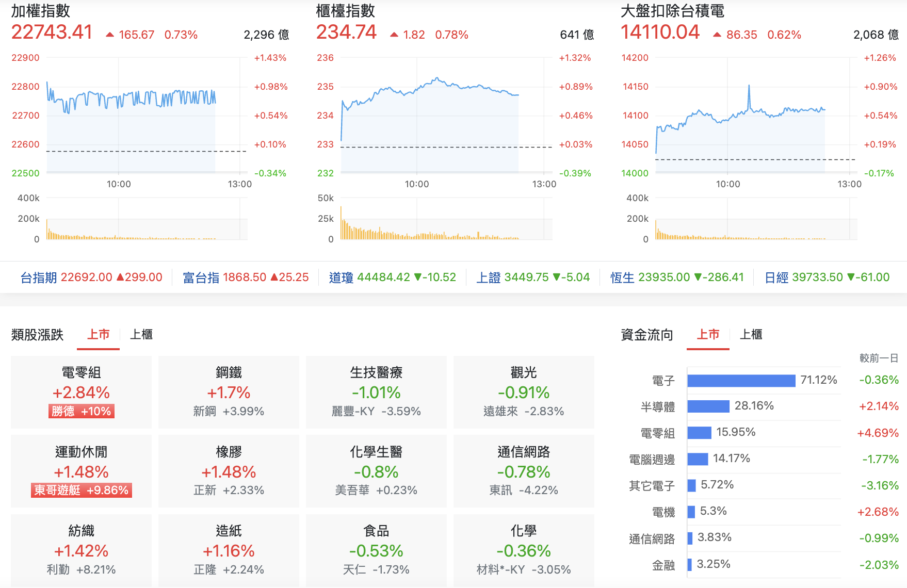
Task: Click 半導體 label in 資金流向
Action: click(x=658, y=407)
